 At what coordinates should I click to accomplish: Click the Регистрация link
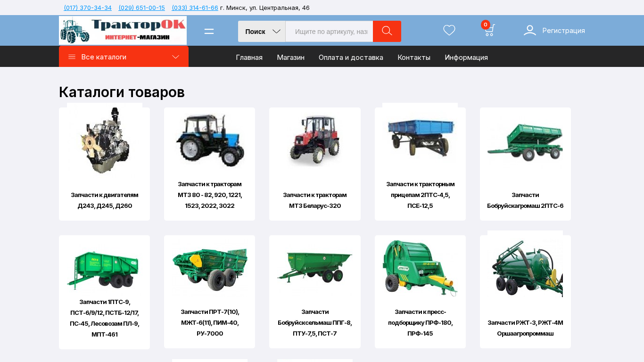click(x=563, y=31)
